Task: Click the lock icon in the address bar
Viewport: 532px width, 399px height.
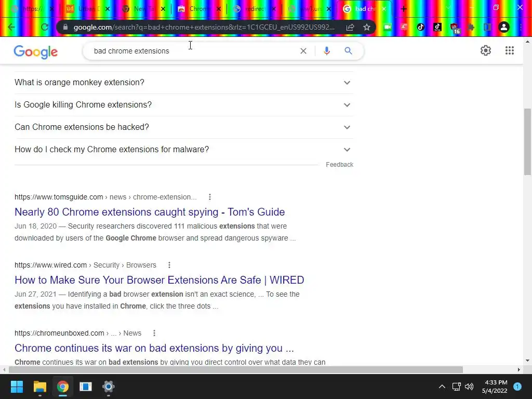Action: (x=65, y=27)
